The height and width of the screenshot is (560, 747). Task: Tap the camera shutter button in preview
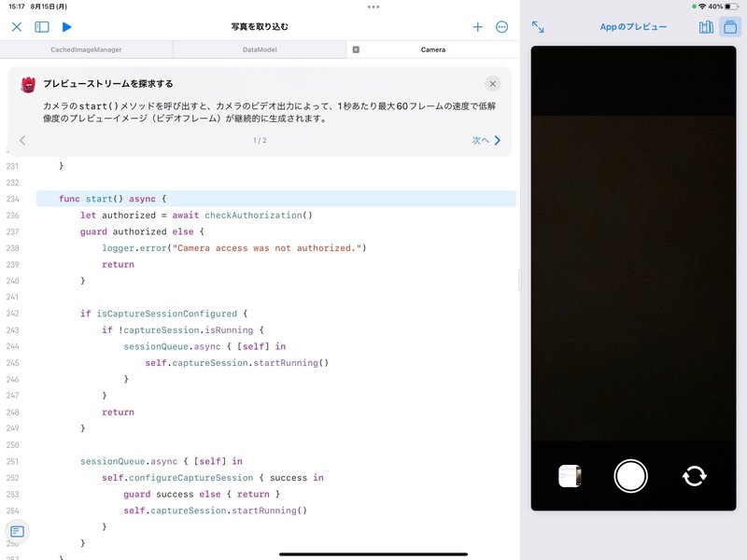coord(630,476)
